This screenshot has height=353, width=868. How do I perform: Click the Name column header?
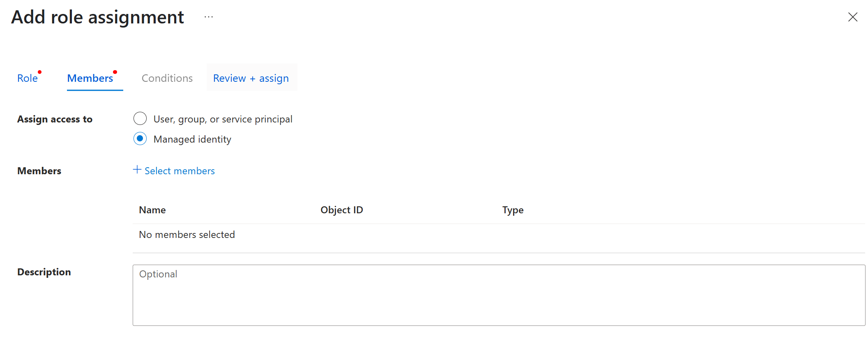(152, 210)
